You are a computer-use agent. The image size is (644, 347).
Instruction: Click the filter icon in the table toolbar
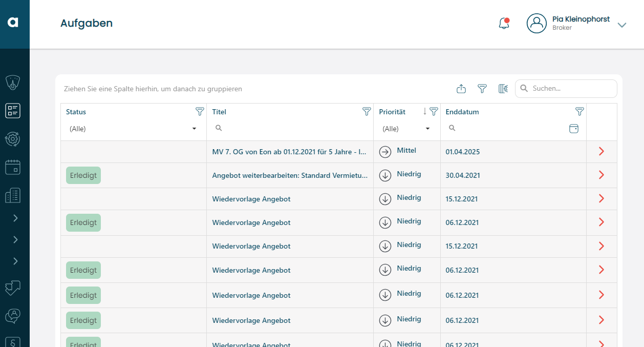pos(482,89)
